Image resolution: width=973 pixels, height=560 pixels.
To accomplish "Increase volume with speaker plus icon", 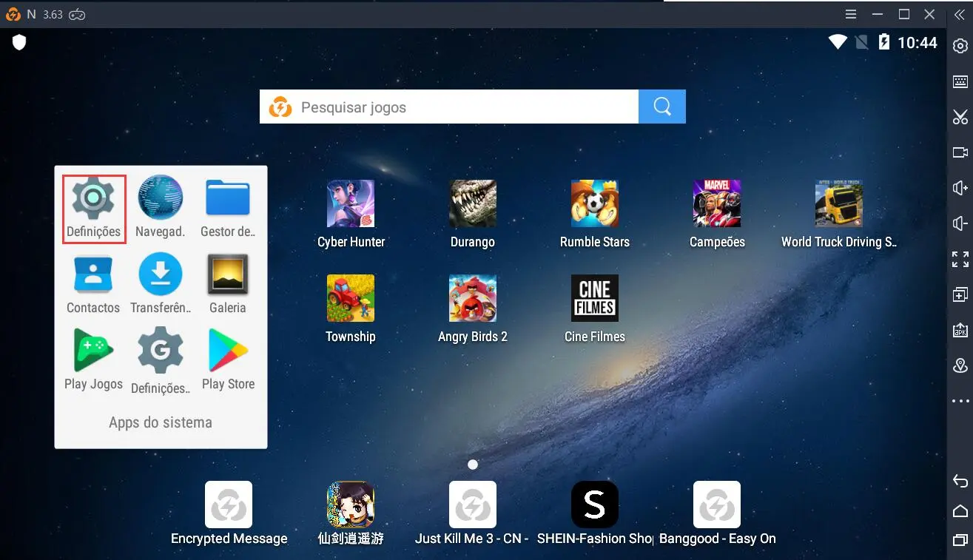I will click(960, 188).
